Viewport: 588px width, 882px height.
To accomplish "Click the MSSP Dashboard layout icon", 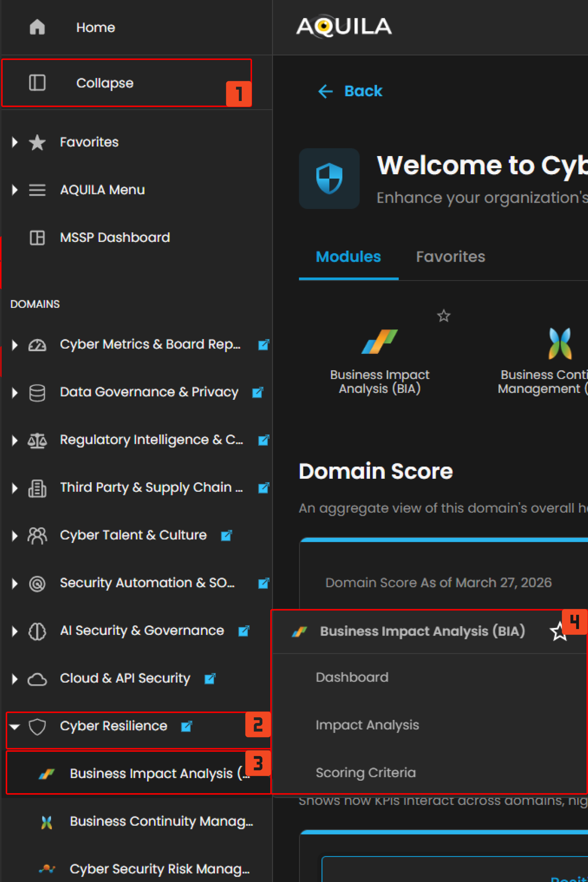I will pos(37,238).
